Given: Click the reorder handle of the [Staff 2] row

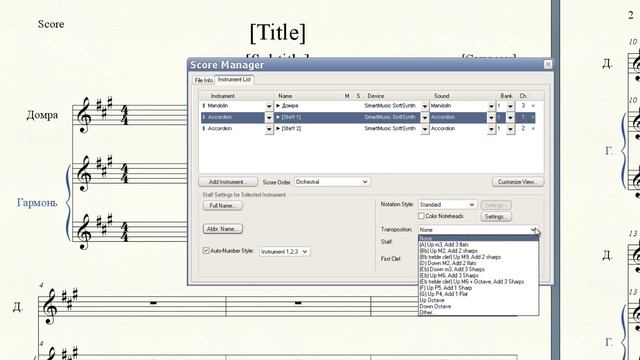Looking at the screenshot, I should click(204, 129).
